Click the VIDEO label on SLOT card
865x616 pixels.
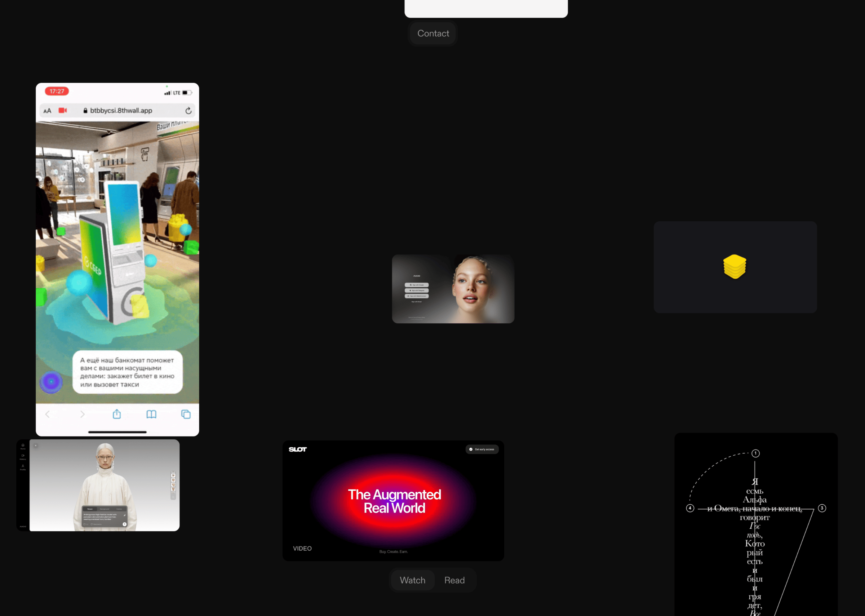pos(302,549)
